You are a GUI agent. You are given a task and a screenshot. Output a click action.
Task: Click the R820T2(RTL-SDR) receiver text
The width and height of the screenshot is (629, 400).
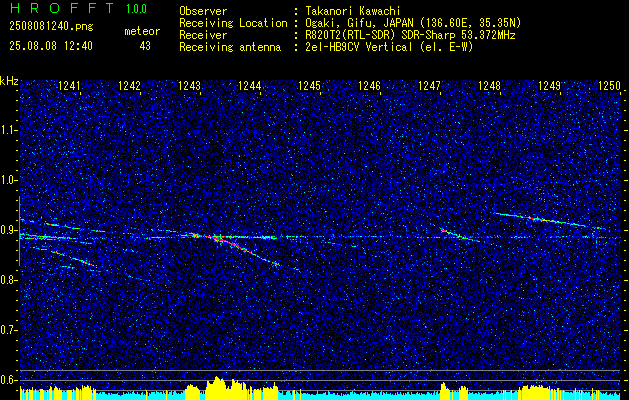tap(410, 35)
